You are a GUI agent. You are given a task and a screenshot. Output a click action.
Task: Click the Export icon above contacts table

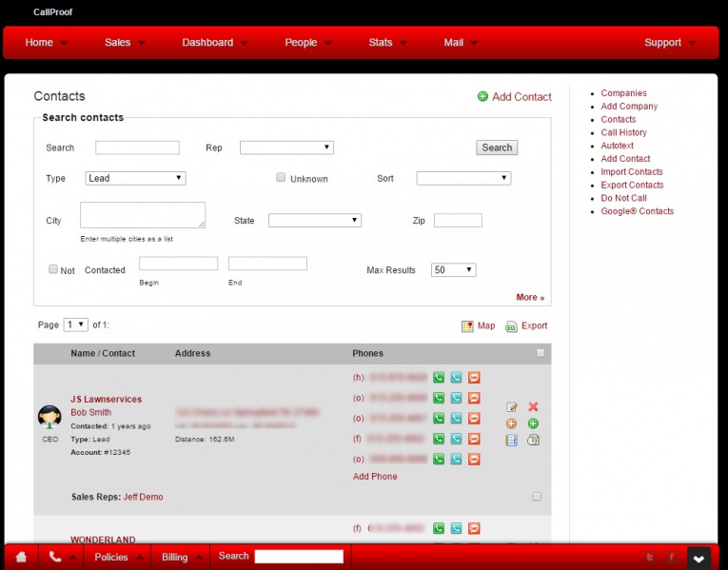pyautogui.click(x=511, y=326)
